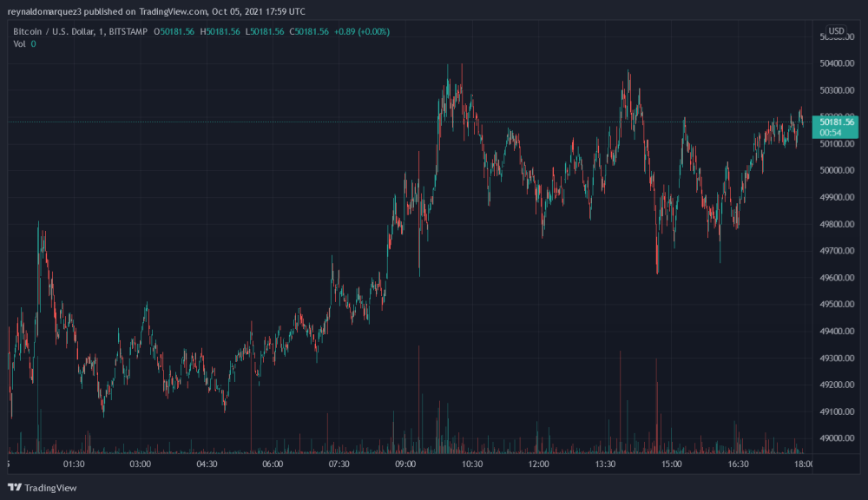Image resolution: width=868 pixels, height=500 pixels.
Task: Select the Vol indicator label
Action: (19, 43)
